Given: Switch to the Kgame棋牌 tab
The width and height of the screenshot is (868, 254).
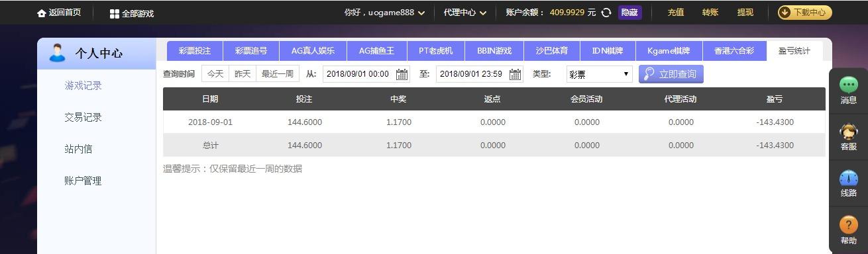Looking at the screenshot, I should [669, 51].
